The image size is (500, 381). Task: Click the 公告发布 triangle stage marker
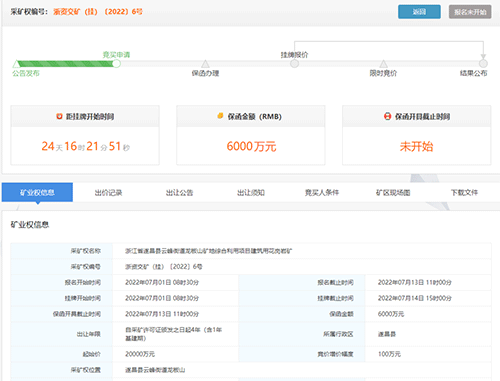(16, 63)
